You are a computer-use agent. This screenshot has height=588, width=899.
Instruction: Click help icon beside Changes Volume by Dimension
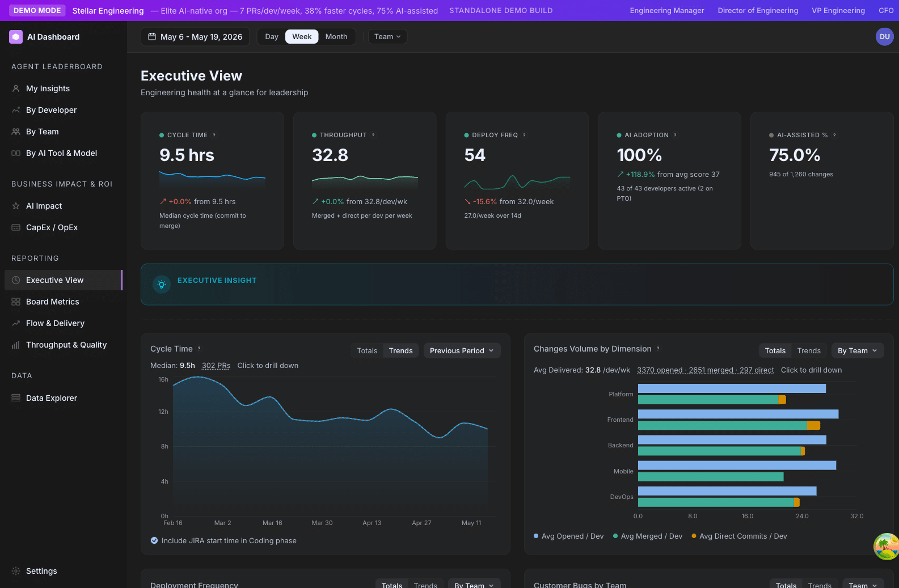(658, 349)
